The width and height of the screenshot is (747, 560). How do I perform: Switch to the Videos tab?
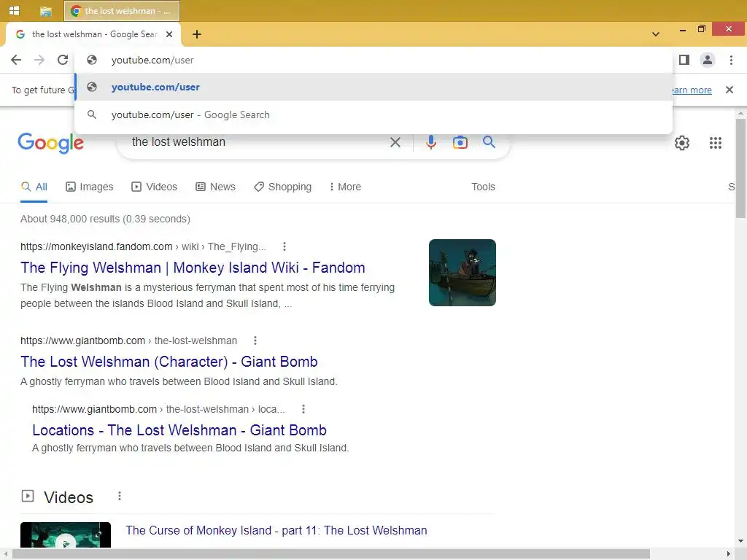click(155, 187)
